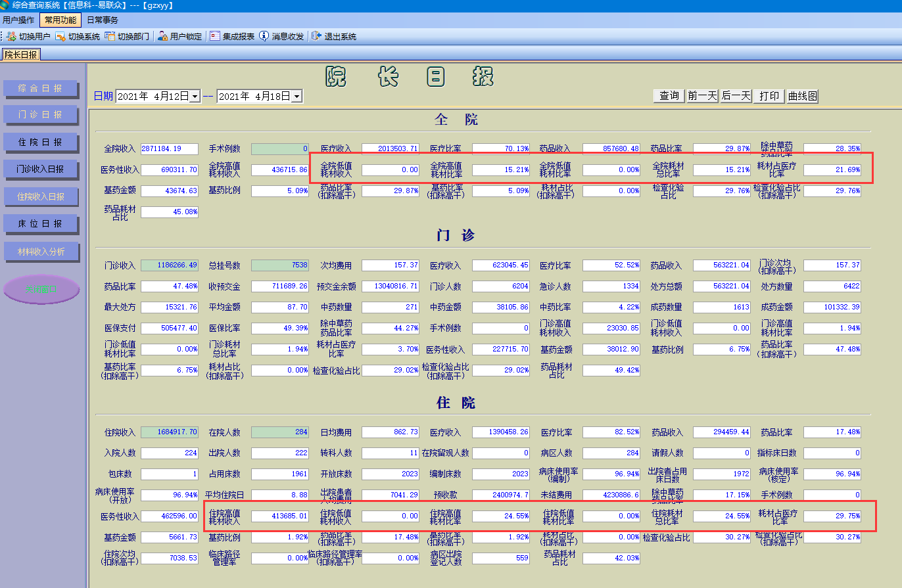Image resolution: width=902 pixels, height=588 pixels.
Task: Click the 成药金额 value field
Action: [x=832, y=307]
